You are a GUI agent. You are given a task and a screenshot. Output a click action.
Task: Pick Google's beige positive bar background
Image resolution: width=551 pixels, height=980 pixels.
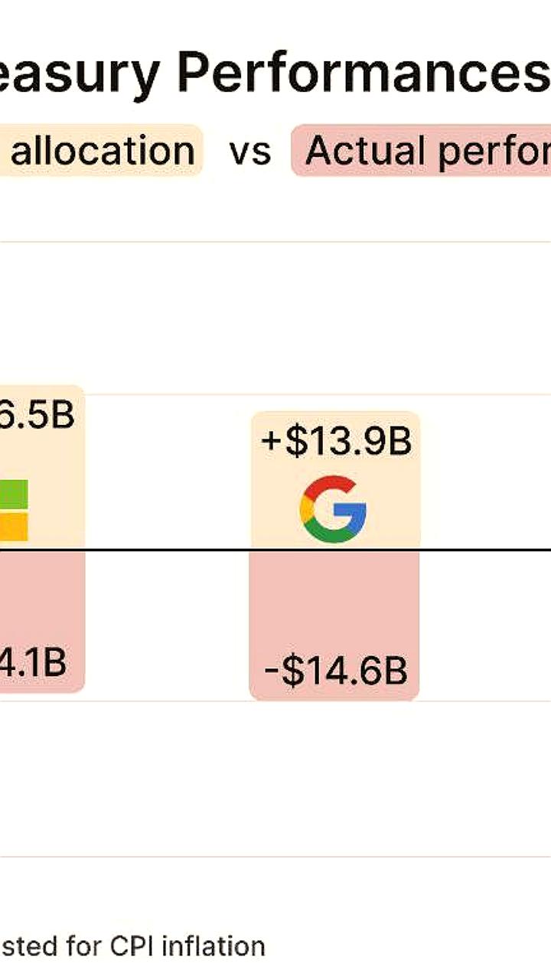(x=336, y=480)
